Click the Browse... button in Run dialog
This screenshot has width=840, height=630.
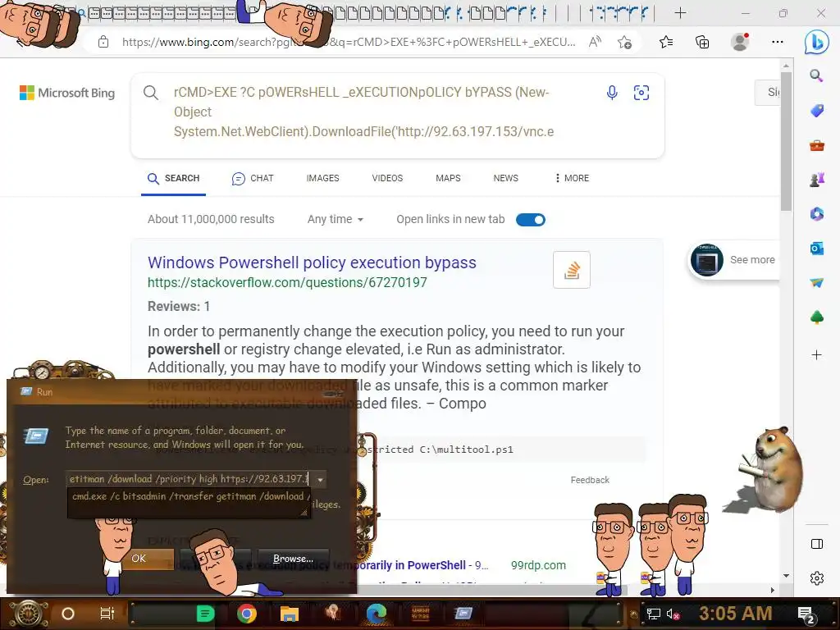coord(293,559)
